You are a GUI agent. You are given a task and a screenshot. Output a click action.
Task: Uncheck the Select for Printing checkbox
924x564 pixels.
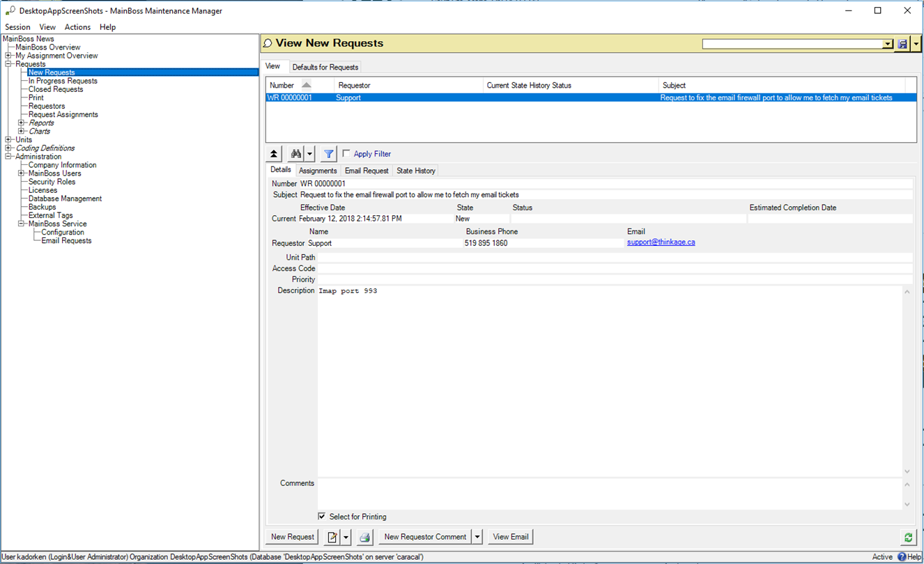(x=321, y=517)
